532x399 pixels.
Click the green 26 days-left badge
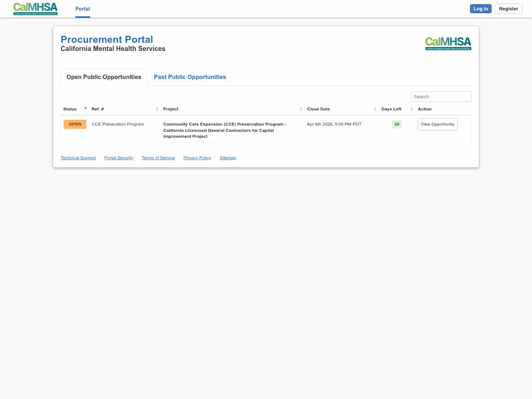pos(396,124)
